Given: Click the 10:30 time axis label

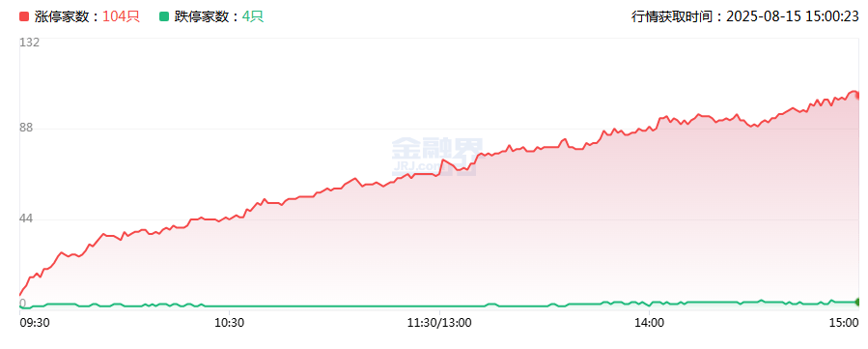Looking at the screenshot, I should 231,322.
